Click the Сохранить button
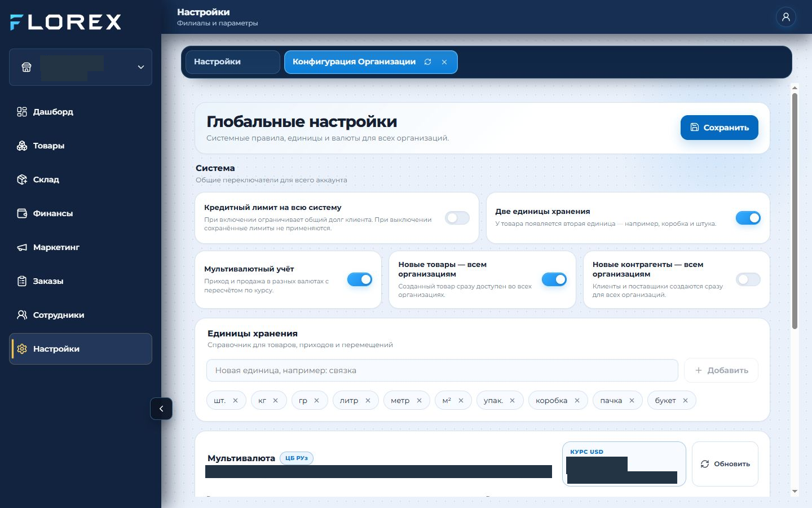Screen dimensions: 812x508 tap(719, 128)
